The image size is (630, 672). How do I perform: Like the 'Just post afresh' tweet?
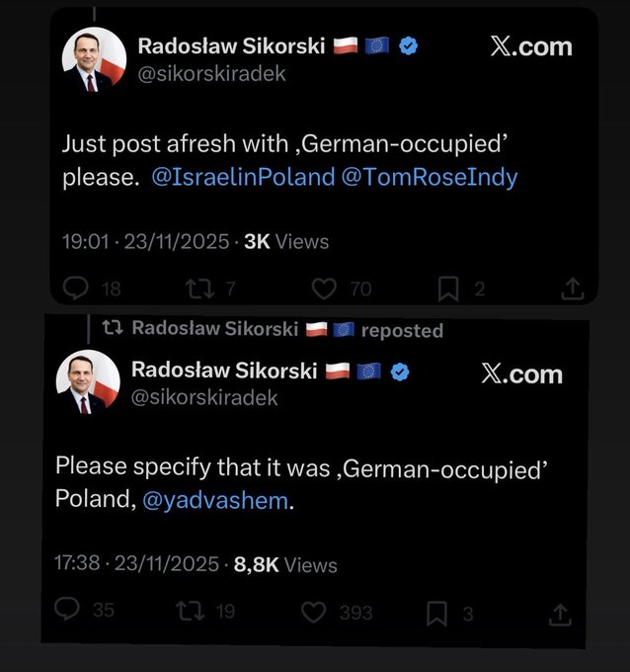[324, 289]
